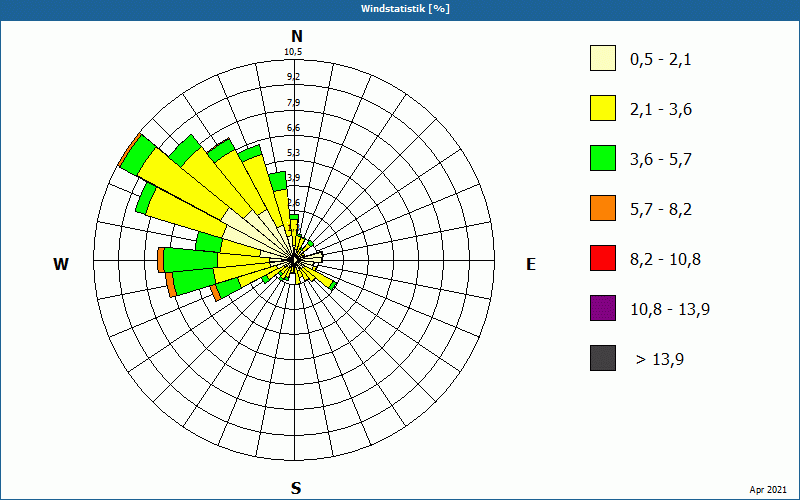Click the red 8,2 - 10,8 legend swatch
800x500 pixels.
coord(603,258)
